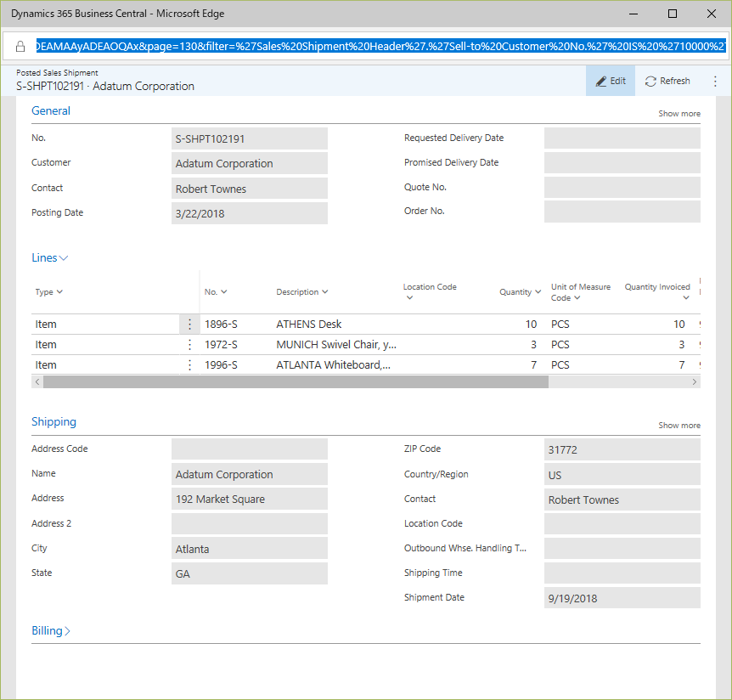The image size is (732, 700).
Task: Click the Shipping Name field Adatum Corporation
Action: 250,474
